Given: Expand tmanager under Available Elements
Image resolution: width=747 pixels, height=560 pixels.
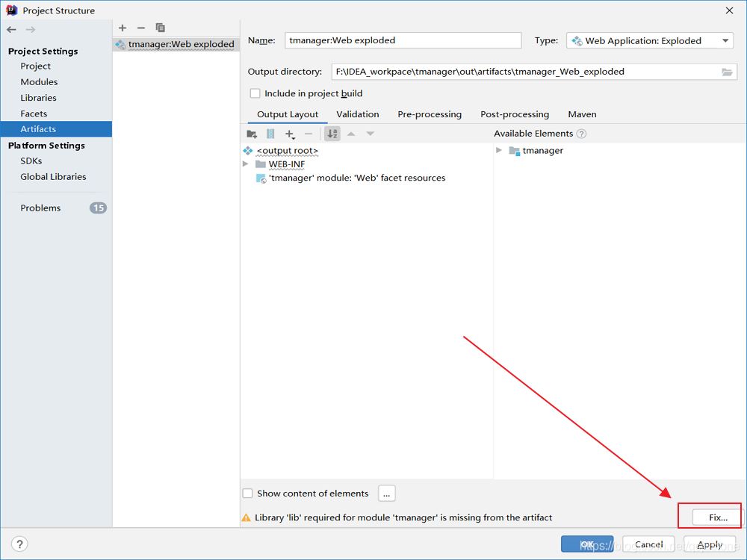Looking at the screenshot, I should point(499,151).
